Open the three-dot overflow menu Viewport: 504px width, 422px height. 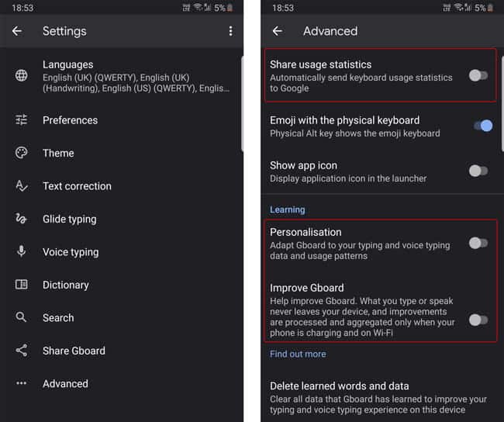pyautogui.click(x=230, y=31)
